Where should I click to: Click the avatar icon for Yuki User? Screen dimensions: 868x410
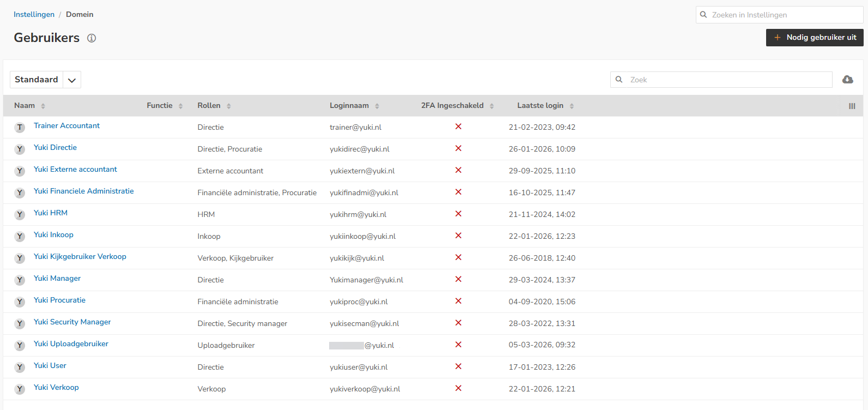[x=20, y=367]
